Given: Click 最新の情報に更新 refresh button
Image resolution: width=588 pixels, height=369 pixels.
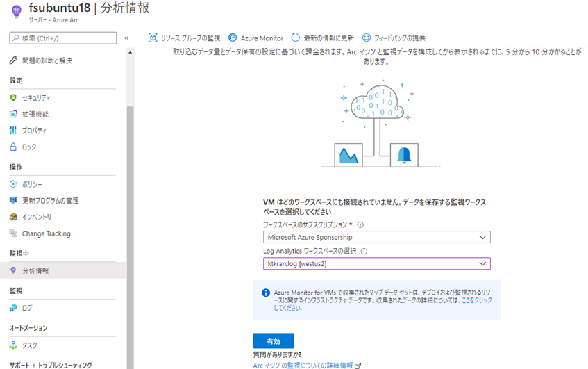Looking at the screenshot, I should 323,38.
